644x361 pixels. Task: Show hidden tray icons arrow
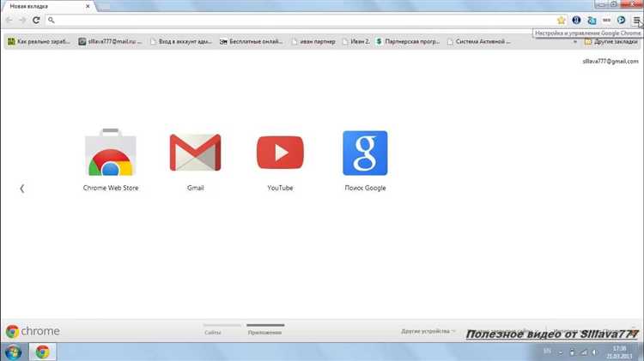pyautogui.click(x=560, y=352)
